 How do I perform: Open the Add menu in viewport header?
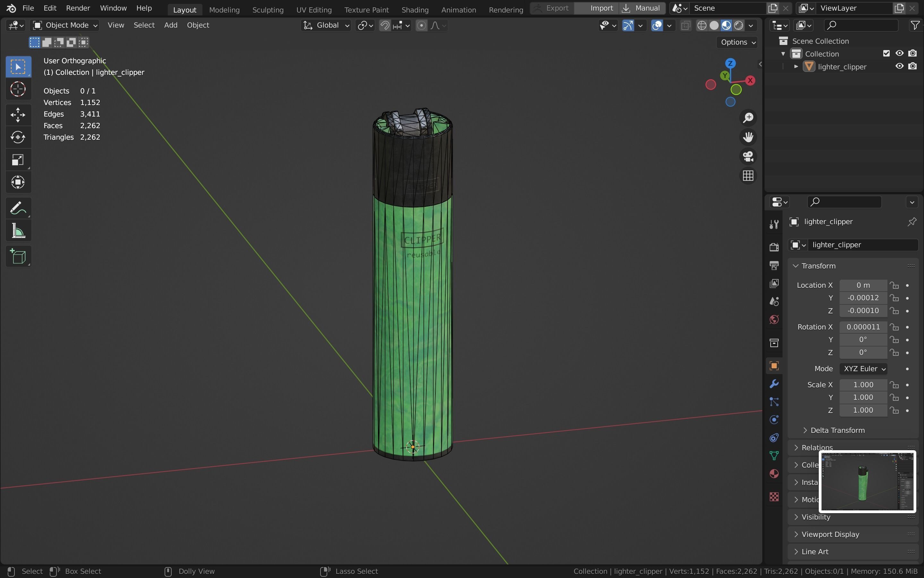tap(171, 25)
